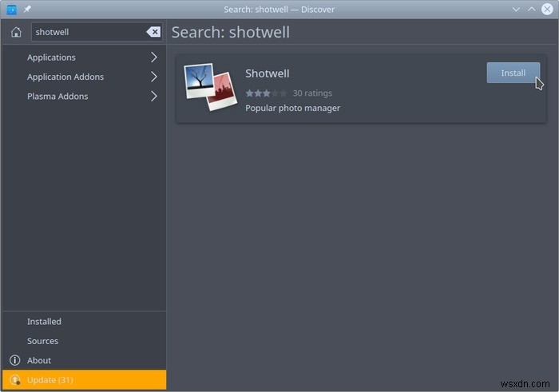Maximize the Discover window
The height and width of the screenshot is (392, 559).
[x=532, y=10]
